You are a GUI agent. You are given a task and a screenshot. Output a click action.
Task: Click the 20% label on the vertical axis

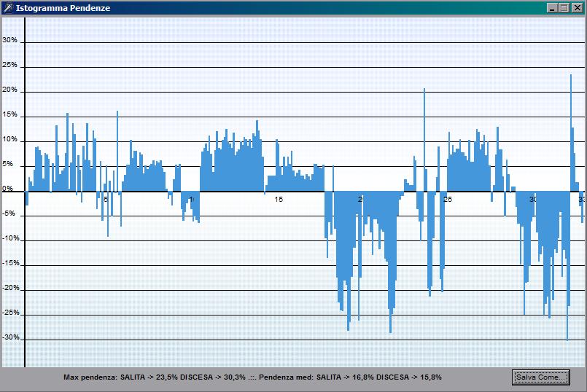(9, 90)
